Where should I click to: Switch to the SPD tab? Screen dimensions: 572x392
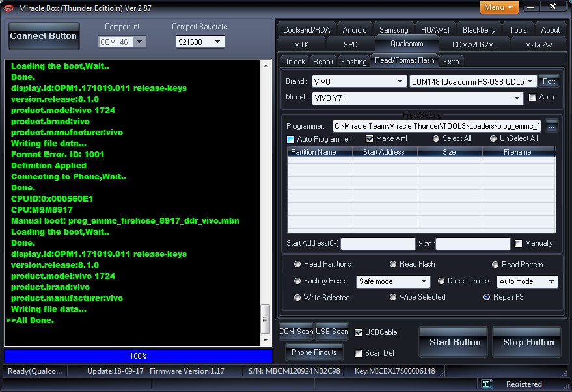(x=351, y=44)
